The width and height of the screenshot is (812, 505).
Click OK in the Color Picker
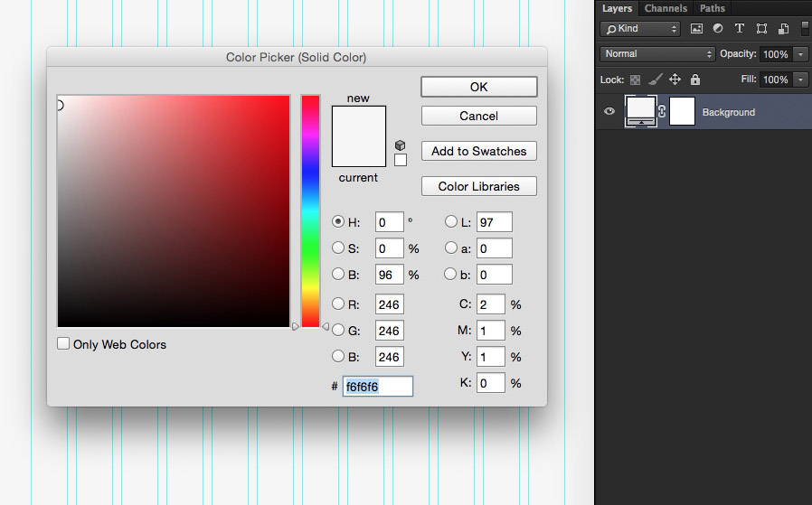(x=479, y=87)
